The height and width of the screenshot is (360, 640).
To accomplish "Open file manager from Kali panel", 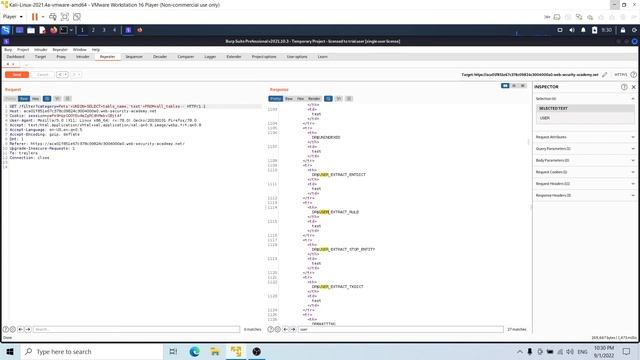I will [x=31, y=30].
